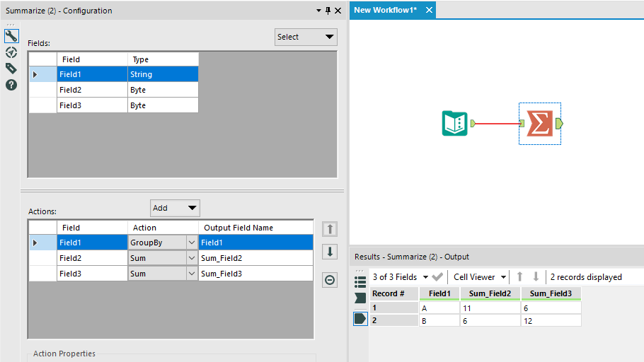Move selected action up with arrow button
This screenshot has height=362, width=644.
[x=330, y=229]
